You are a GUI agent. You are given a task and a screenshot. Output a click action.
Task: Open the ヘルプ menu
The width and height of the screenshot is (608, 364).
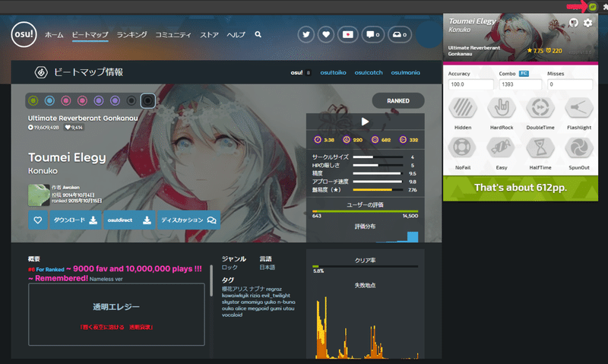click(236, 34)
